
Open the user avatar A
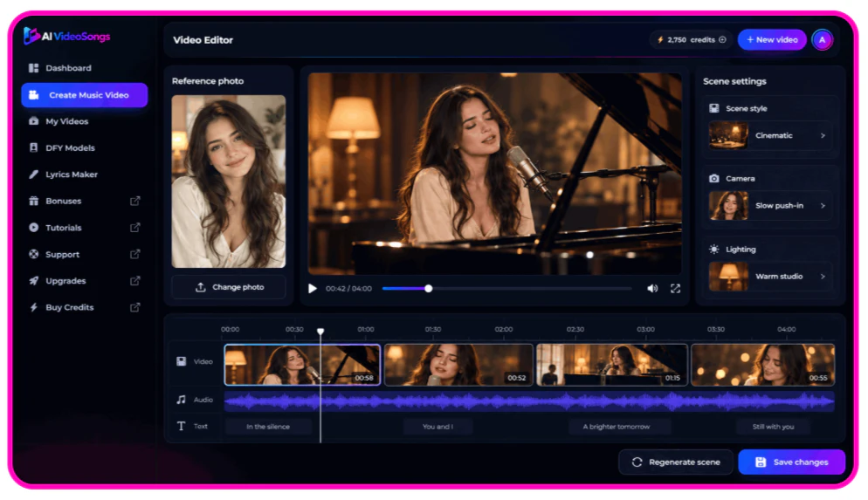click(822, 40)
